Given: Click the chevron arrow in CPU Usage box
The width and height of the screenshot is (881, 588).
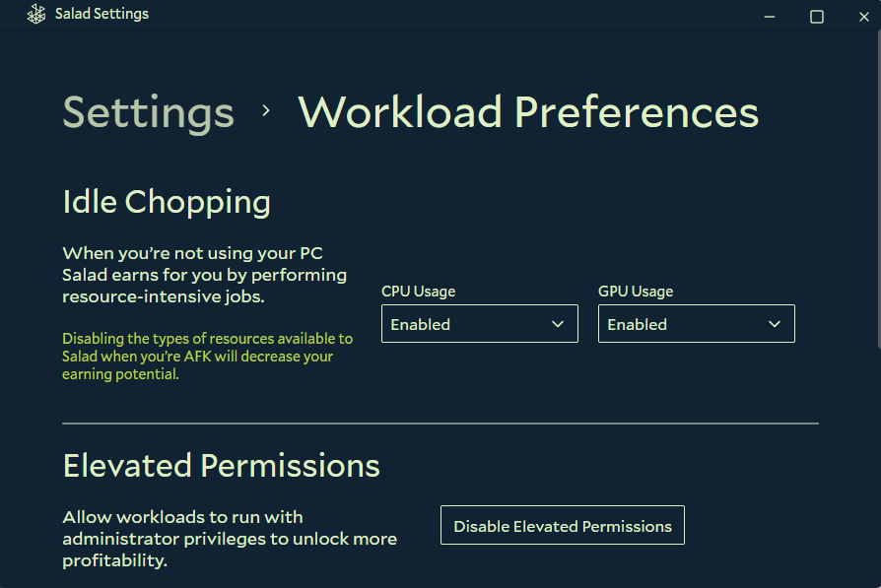Looking at the screenshot, I should click(558, 324).
